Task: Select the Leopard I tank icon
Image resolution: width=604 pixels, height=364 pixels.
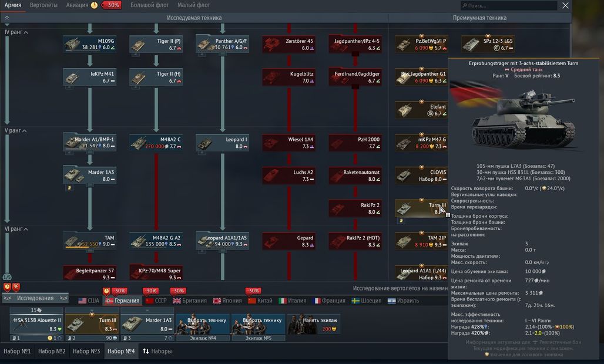Action: pos(222,142)
